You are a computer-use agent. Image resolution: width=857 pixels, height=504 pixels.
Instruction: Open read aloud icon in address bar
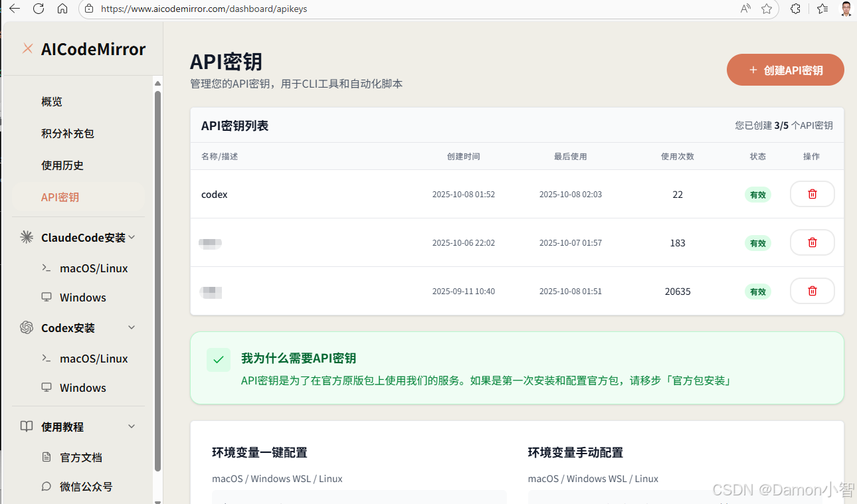746,9
